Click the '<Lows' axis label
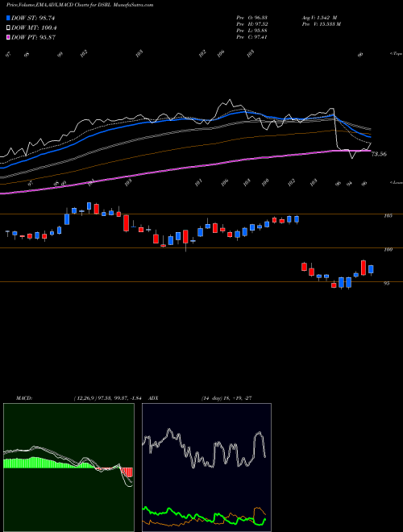The height and width of the screenshot is (532, 403). tap(396, 182)
